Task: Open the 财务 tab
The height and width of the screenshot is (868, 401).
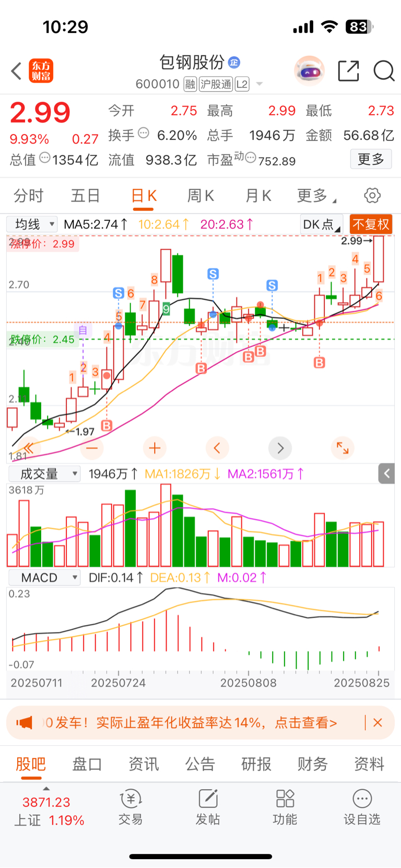Action: (313, 764)
